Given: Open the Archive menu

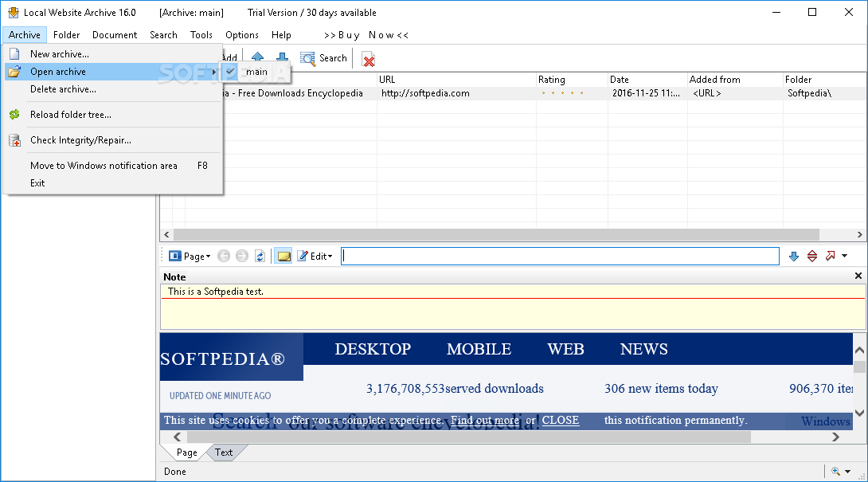Looking at the screenshot, I should click(x=25, y=35).
